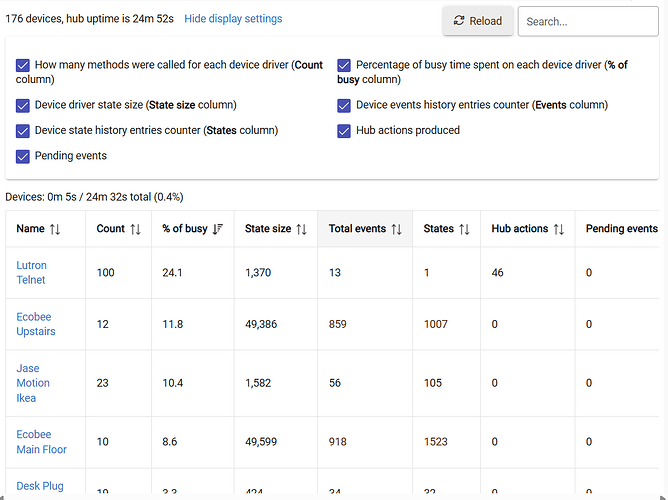The width and height of the screenshot is (668, 500).
Task: Toggle Device events history entries checkbox
Action: click(x=344, y=105)
